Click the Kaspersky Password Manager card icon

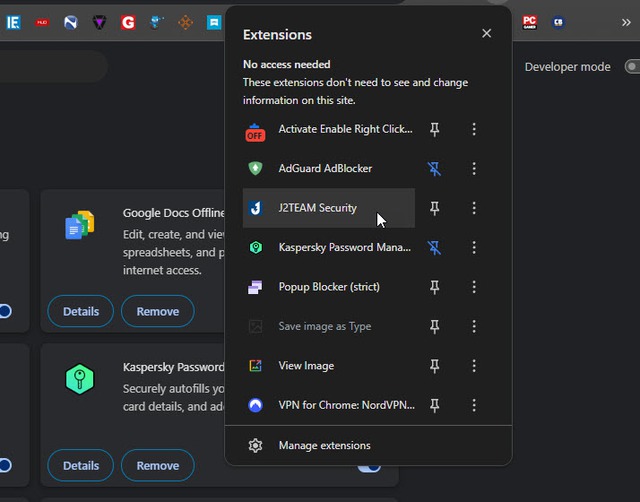point(79,380)
